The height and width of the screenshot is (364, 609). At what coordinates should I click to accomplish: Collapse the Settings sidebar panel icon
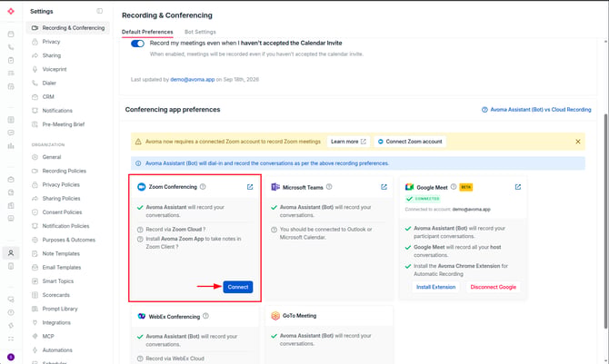[100, 11]
